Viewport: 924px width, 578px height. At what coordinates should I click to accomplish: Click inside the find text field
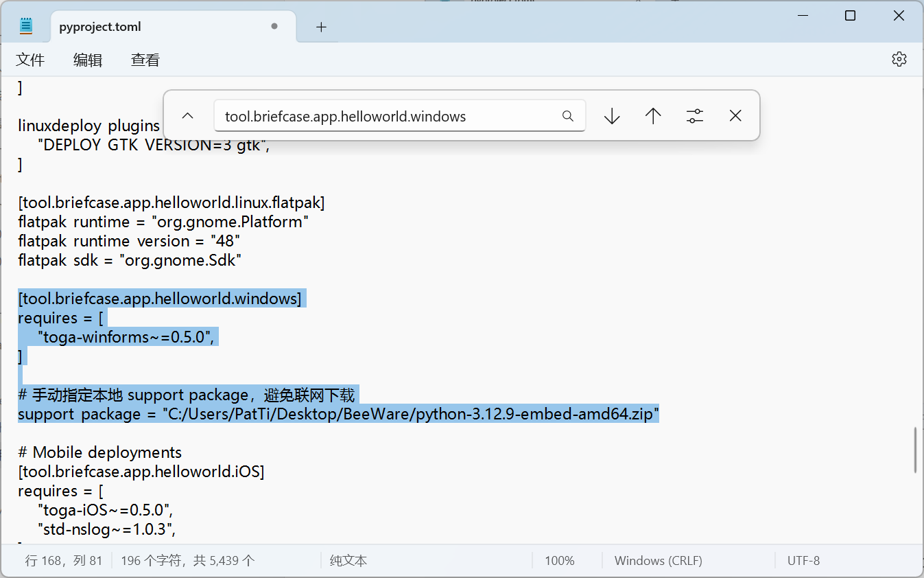(x=388, y=116)
